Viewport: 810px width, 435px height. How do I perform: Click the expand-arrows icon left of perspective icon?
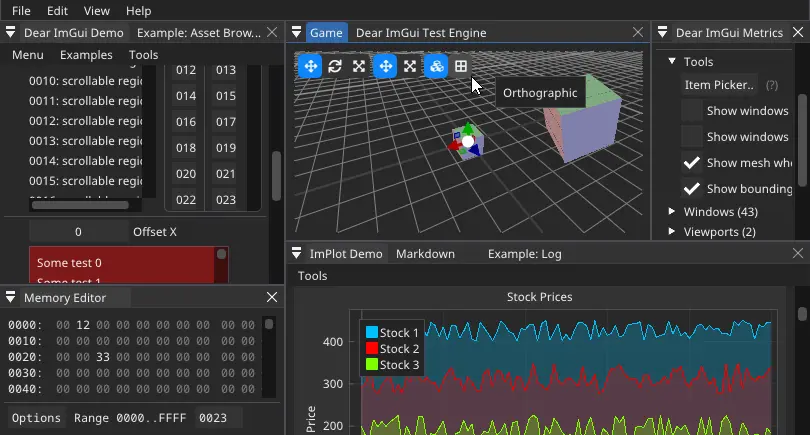[x=410, y=66]
